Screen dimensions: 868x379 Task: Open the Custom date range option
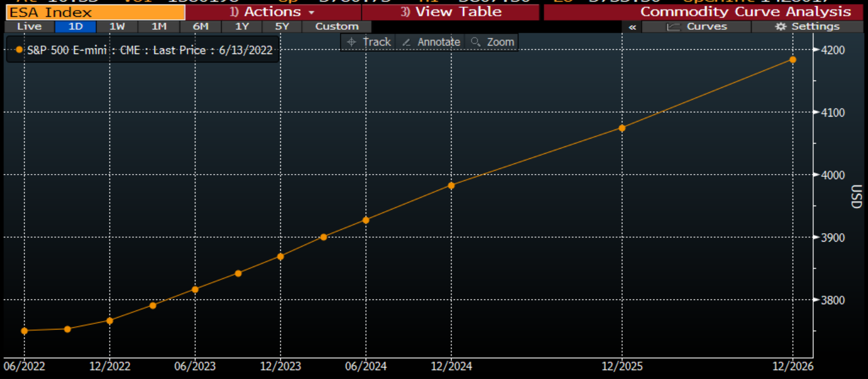(336, 26)
